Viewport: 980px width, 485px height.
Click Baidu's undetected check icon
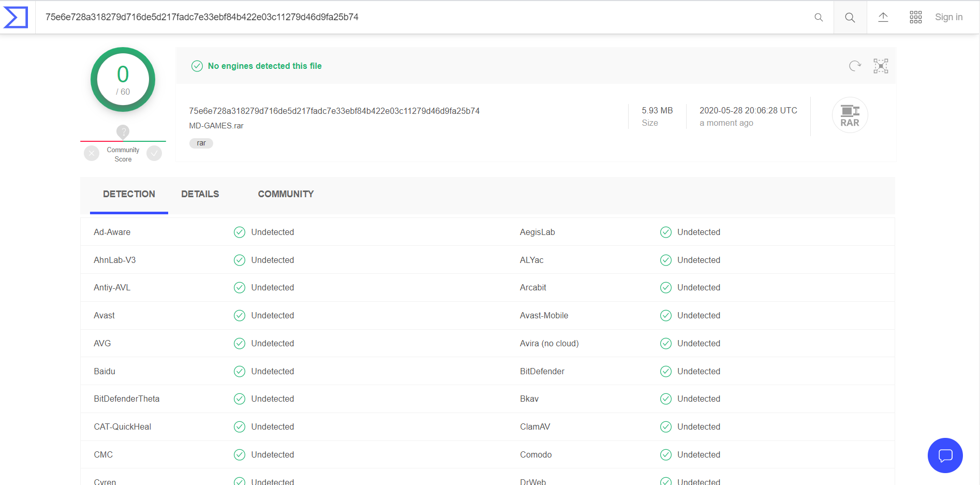[240, 371]
